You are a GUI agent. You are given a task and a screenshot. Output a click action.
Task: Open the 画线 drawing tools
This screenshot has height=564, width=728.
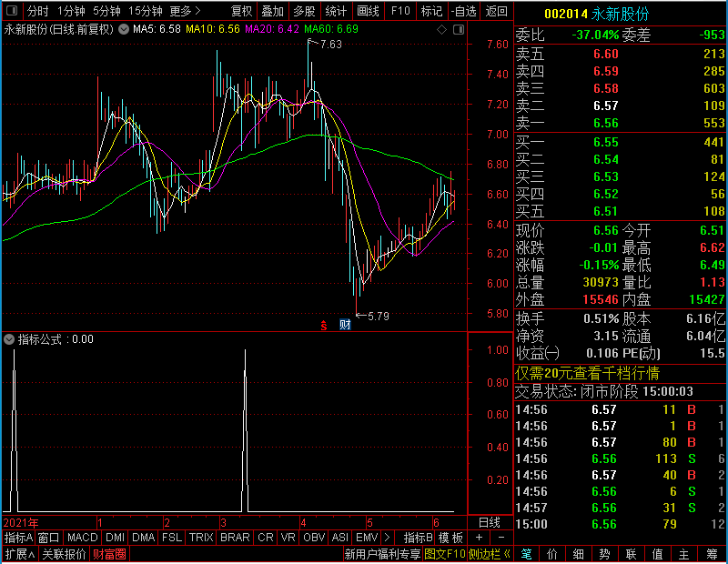pos(368,11)
